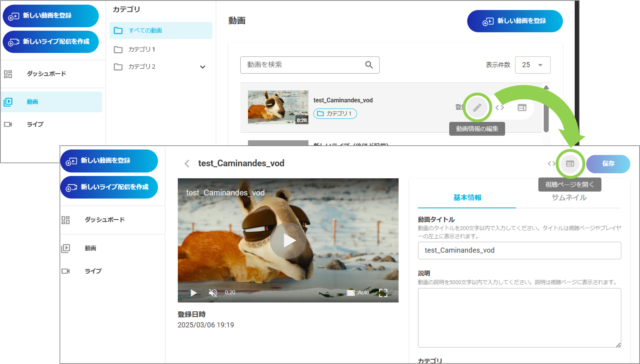The width and height of the screenshot is (640, 364).
Task: Click 動画 icon in back window sidebar
Action: [x=8, y=102]
